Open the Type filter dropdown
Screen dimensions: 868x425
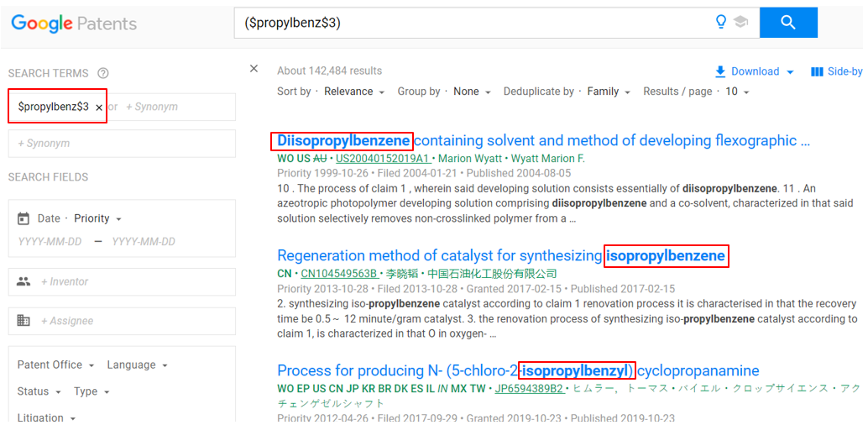point(92,391)
